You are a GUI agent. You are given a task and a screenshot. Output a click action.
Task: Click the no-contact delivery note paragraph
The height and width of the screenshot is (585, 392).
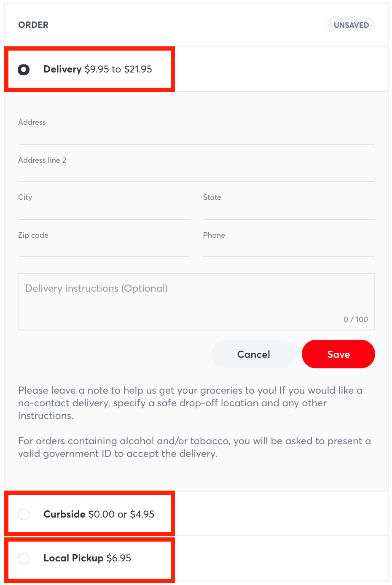coord(190,403)
